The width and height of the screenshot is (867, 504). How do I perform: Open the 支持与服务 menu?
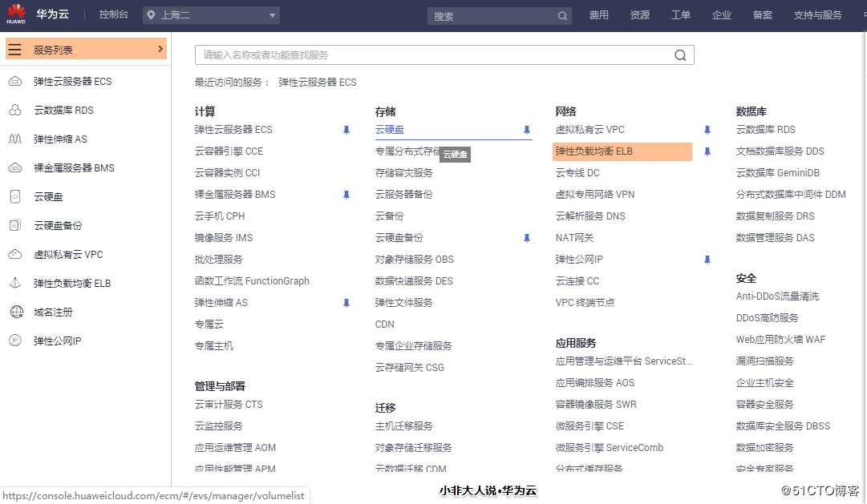point(817,15)
